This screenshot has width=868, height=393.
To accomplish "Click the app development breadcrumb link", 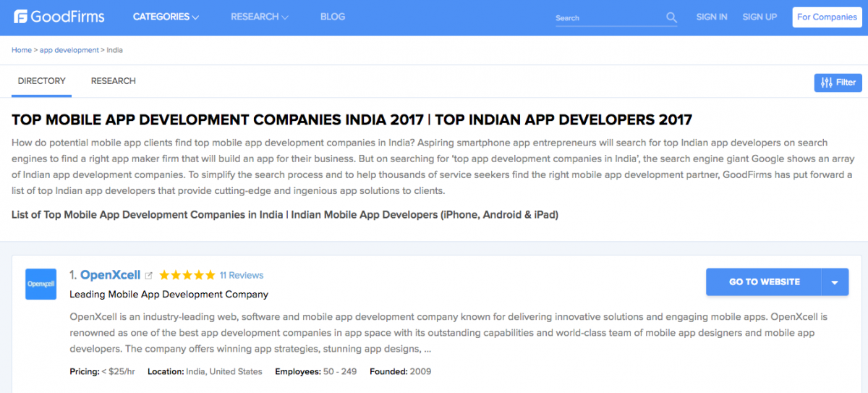I will pos(69,51).
